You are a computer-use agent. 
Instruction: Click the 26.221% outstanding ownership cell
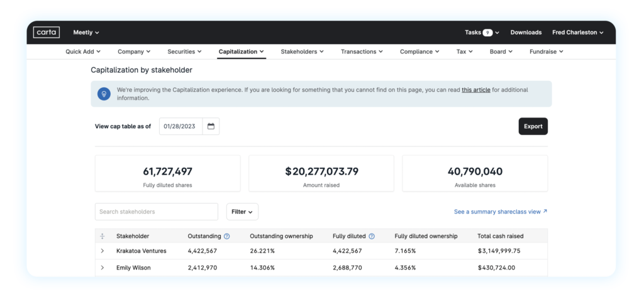point(262,251)
